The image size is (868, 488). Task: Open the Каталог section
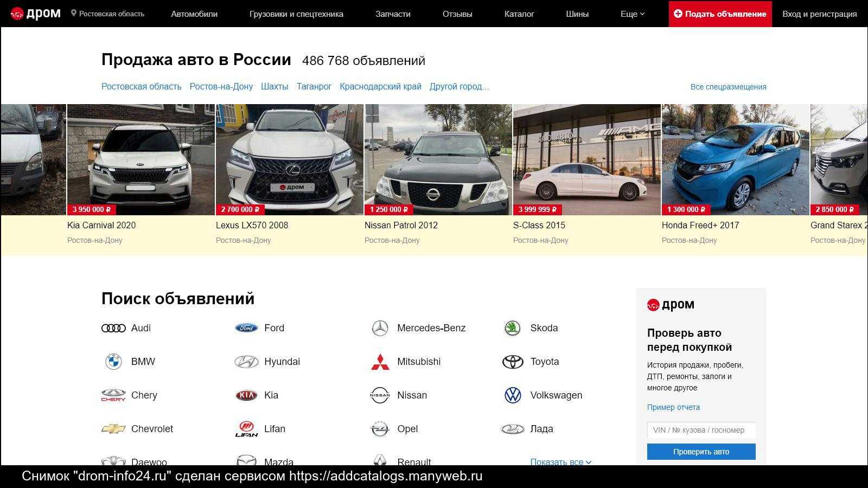[519, 14]
